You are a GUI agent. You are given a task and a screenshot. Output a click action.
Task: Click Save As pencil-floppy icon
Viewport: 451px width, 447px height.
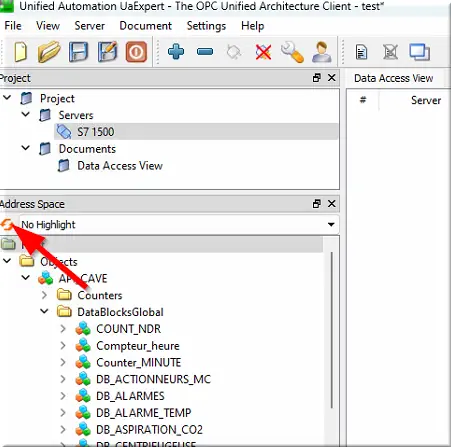108,52
